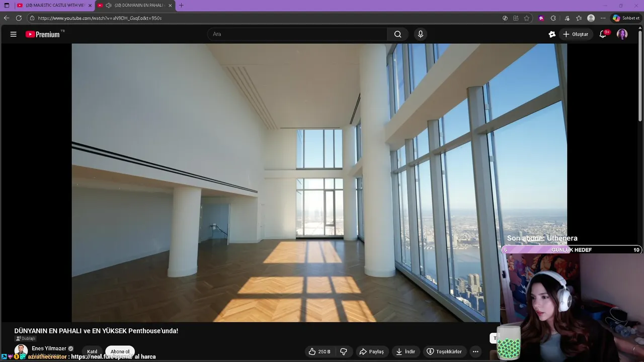
Task: Open media control music note icon
Action: click(567, 18)
